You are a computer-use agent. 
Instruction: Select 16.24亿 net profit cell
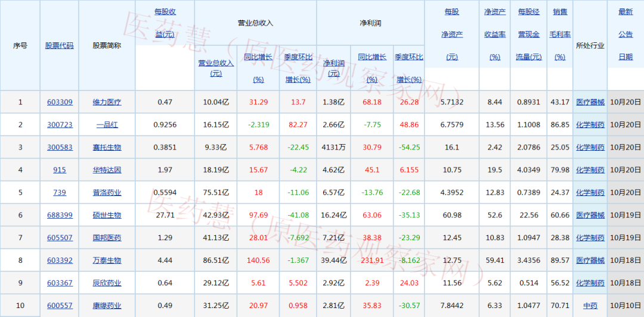(x=333, y=215)
